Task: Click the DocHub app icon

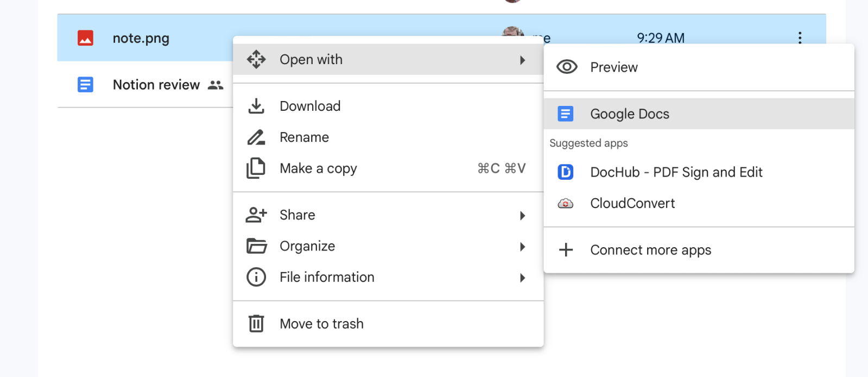Action: [565, 172]
